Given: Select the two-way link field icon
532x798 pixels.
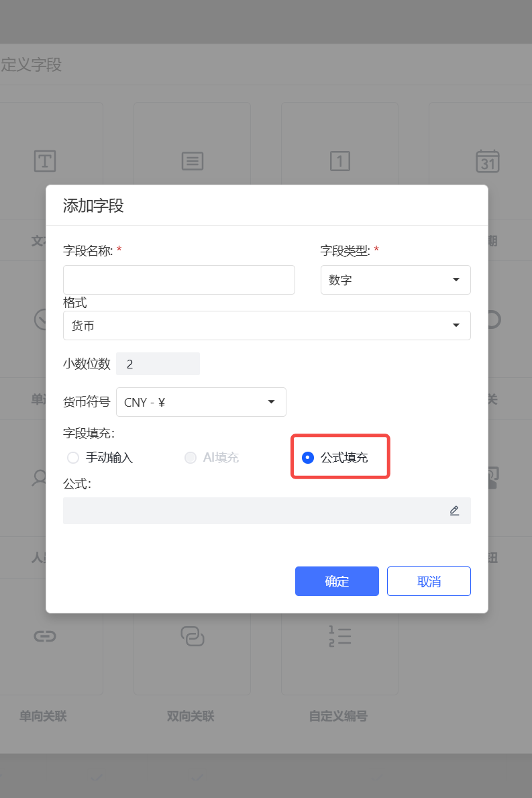Looking at the screenshot, I should (x=193, y=636).
